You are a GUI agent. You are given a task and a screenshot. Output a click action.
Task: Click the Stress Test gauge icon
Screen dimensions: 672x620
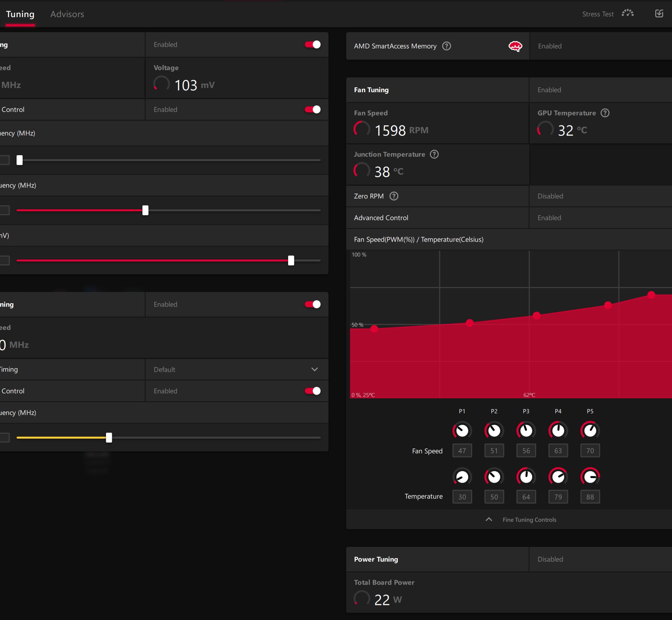pos(627,13)
